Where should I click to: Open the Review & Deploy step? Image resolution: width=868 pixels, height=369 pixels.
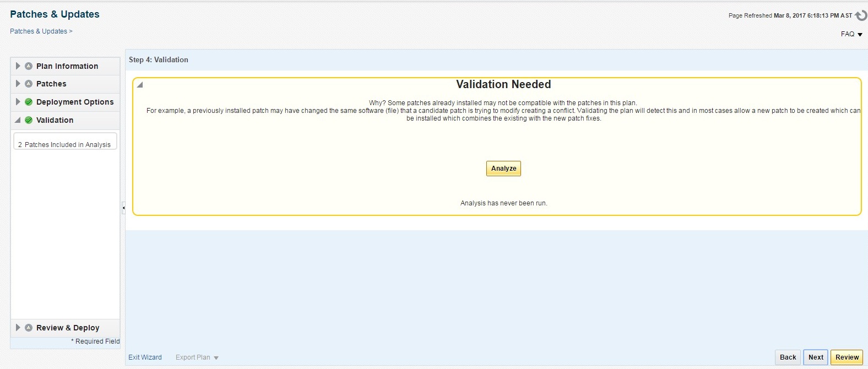pos(68,328)
